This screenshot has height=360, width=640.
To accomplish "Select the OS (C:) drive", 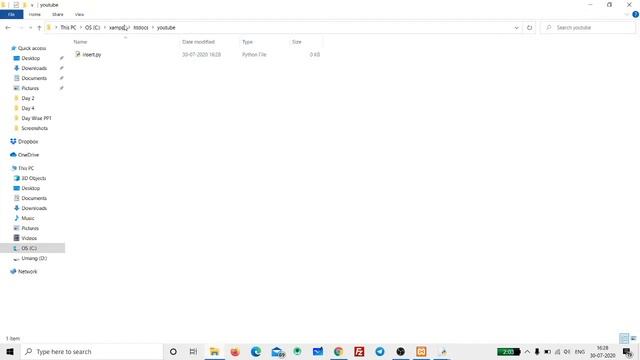I will click(29, 248).
